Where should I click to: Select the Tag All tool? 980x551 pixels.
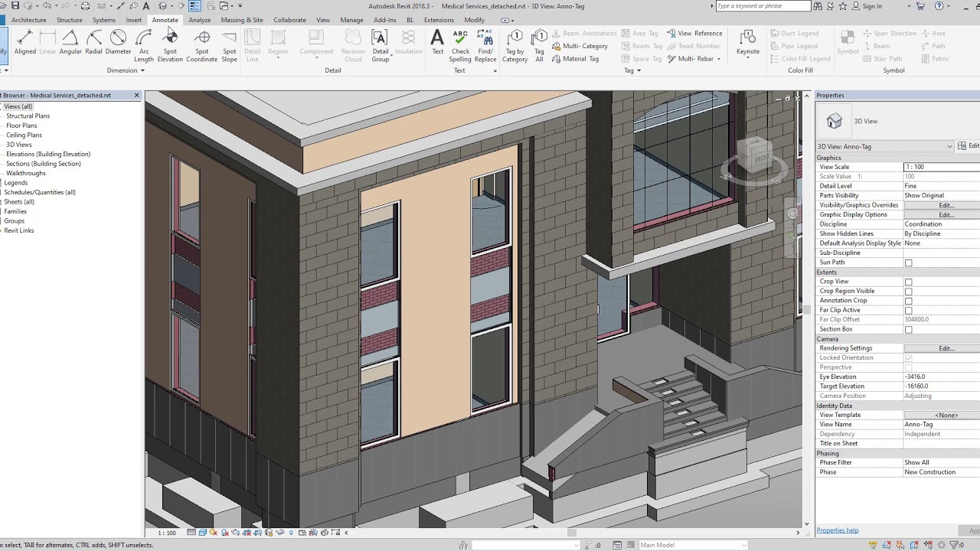pyautogui.click(x=539, y=46)
